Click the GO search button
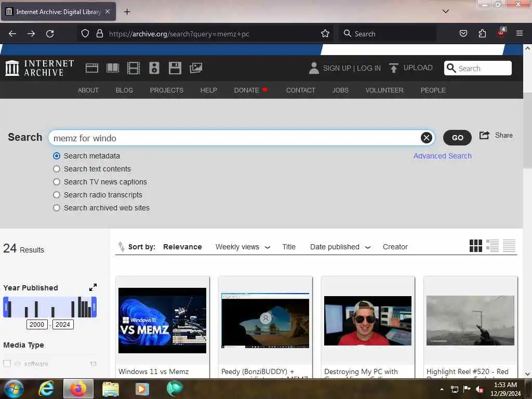Image resolution: width=532 pixels, height=399 pixels. [457, 137]
